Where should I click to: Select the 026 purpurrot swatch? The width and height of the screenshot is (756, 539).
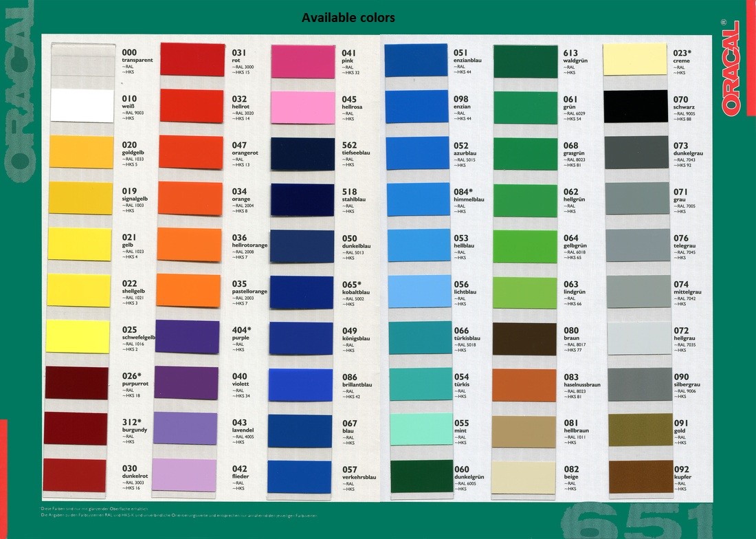(x=76, y=383)
